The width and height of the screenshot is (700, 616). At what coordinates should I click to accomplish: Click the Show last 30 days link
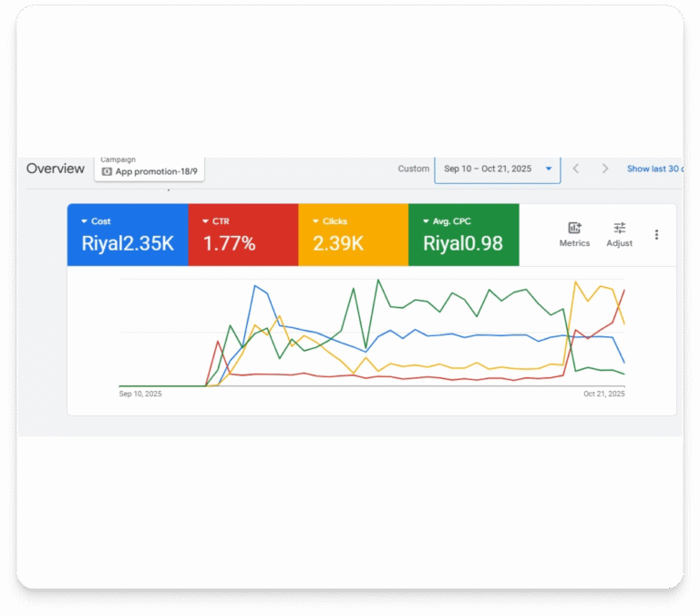click(654, 169)
